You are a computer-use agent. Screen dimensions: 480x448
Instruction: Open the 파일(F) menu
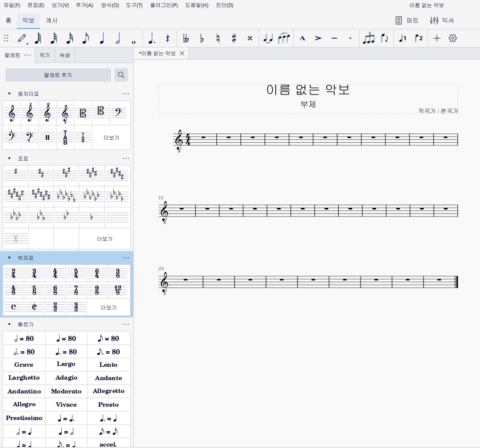pos(12,5)
